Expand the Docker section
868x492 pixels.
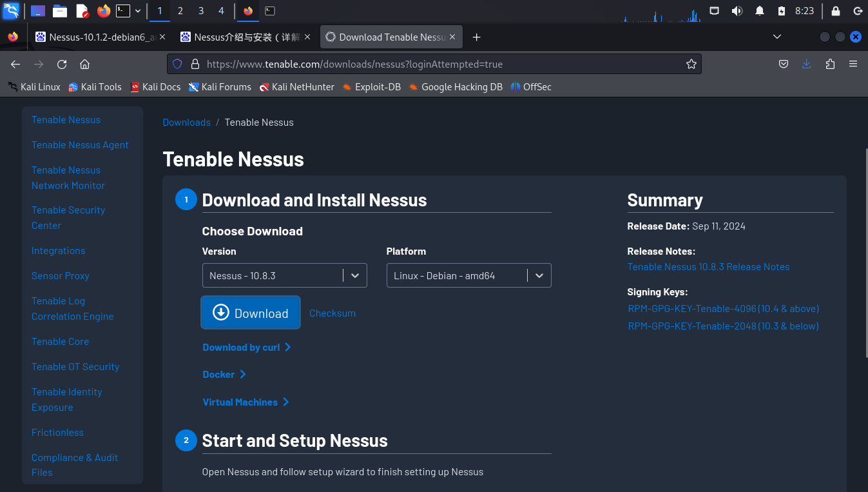click(224, 374)
